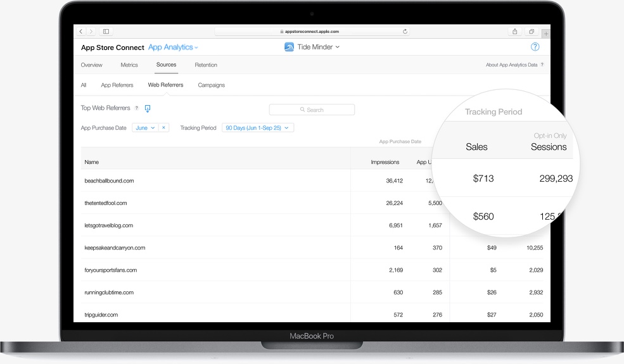This screenshot has height=364, width=624.
Task: Sort by the Impressions column header
Action: [385, 162]
